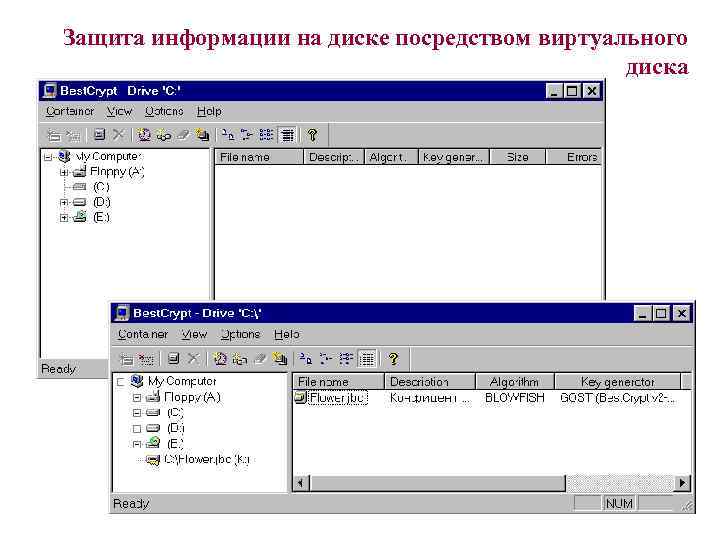Screen dimensions: 720x540
Task: Open Container menu in back window
Action: tap(70, 111)
